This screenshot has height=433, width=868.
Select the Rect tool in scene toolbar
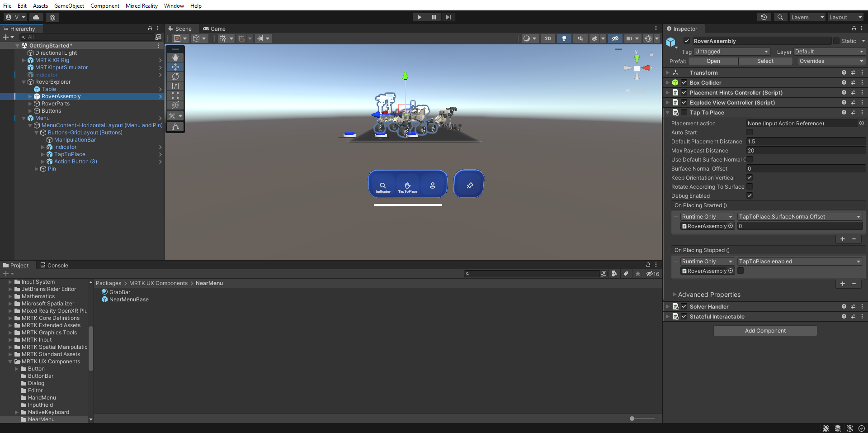pyautogui.click(x=175, y=95)
